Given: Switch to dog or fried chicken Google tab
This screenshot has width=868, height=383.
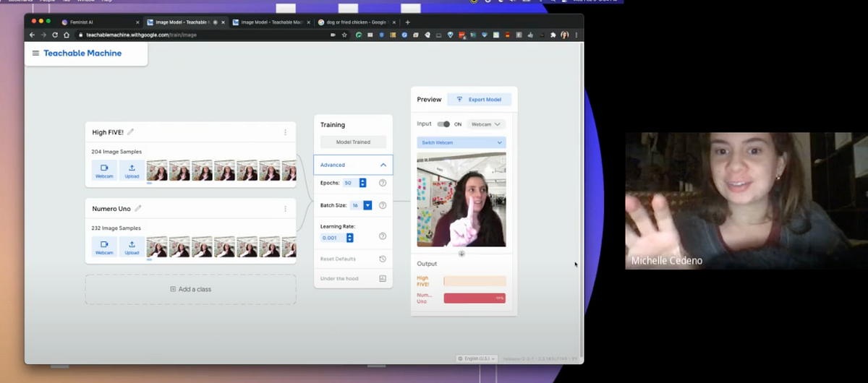Looking at the screenshot, I should [x=355, y=22].
